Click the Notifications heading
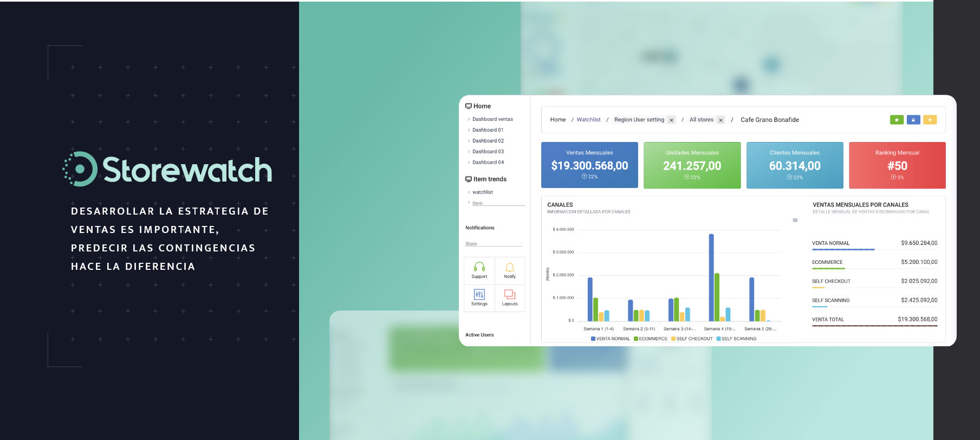This screenshot has height=440, width=980. click(x=480, y=228)
